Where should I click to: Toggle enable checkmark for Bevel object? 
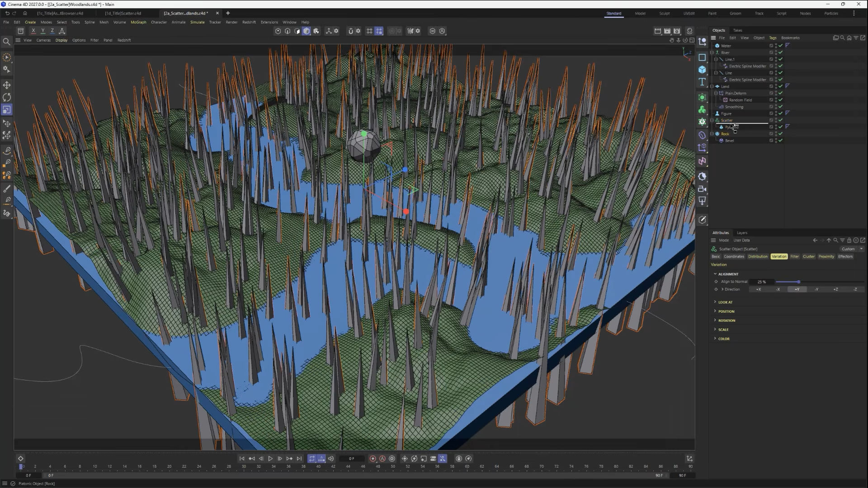click(781, 141)
